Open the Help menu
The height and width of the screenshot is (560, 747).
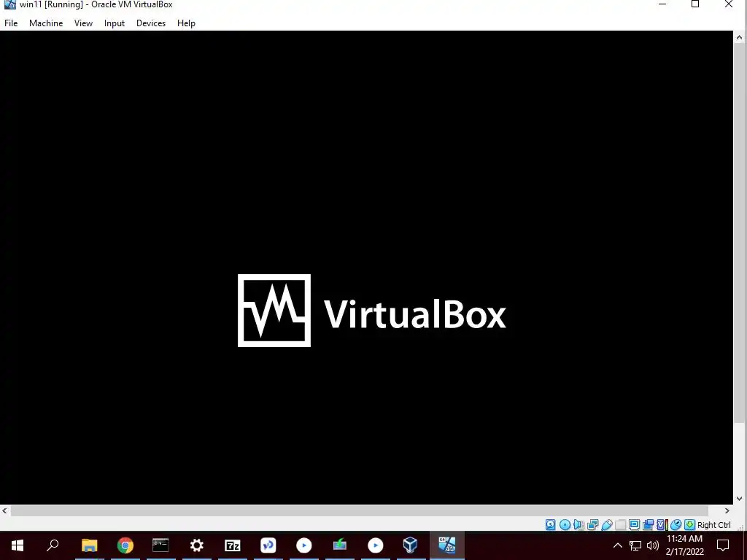click(x=186, y=23)
